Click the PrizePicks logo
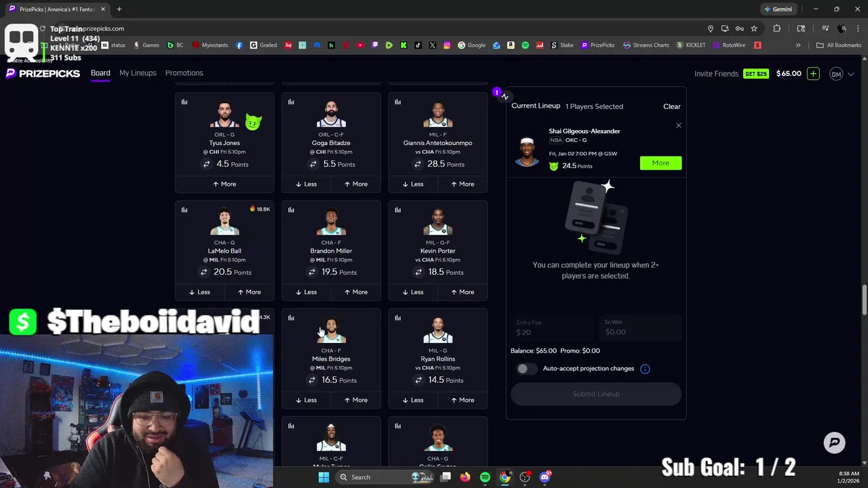 (x=43, y=73)
